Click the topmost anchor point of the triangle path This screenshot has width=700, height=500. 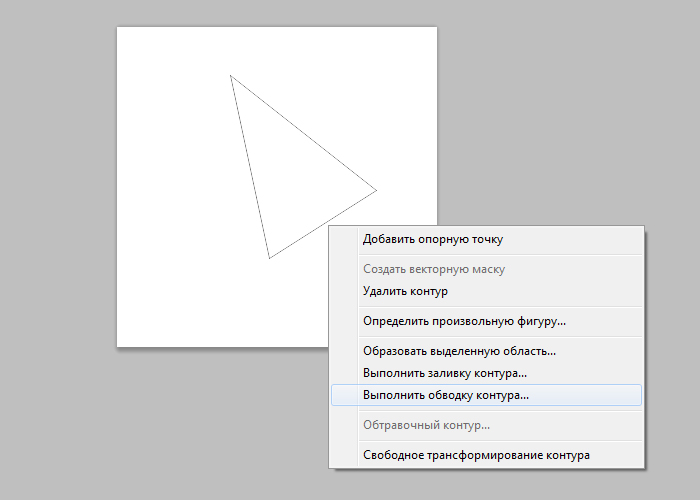[230, 75]
